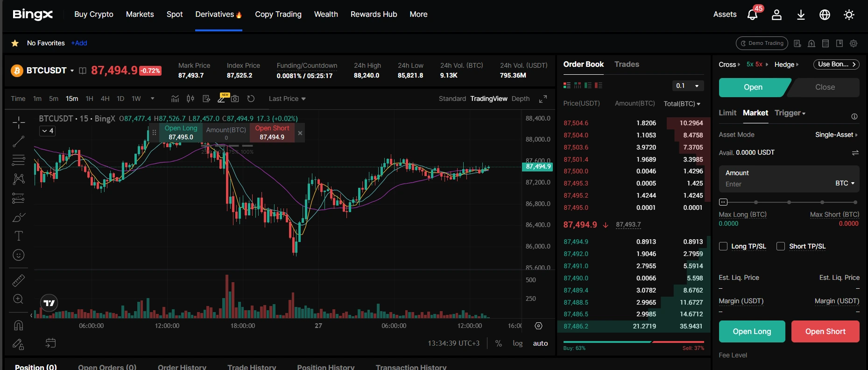Open the emoji icons tool
Image resolution: width=868 pixels, height=370 pixels.
[x=19, y=255]
